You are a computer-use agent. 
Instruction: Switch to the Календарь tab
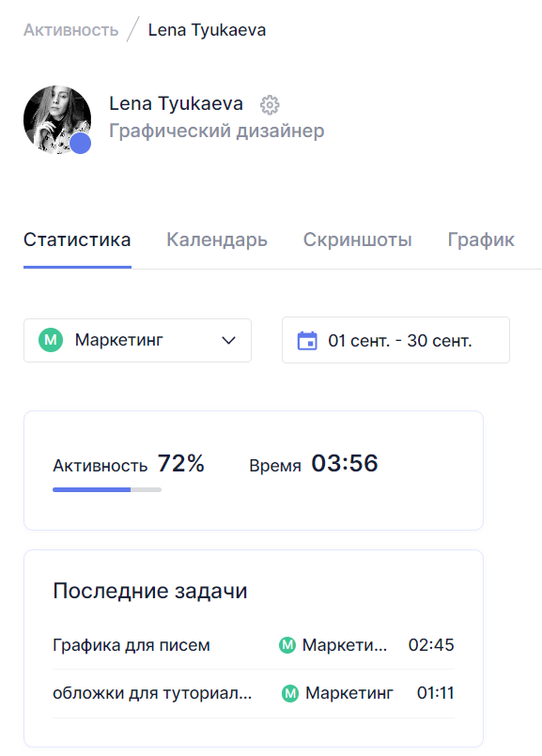[217, 239]
